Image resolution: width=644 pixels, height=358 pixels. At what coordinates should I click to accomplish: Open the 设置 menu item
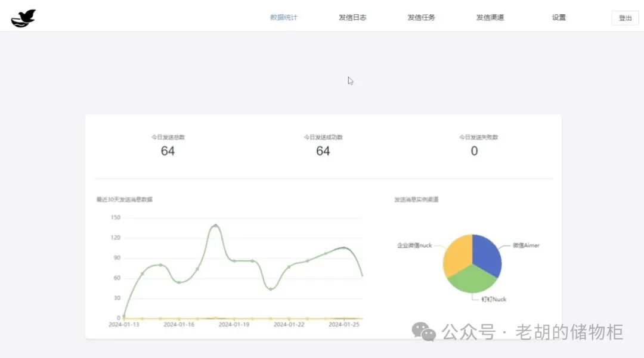point(559,18)
